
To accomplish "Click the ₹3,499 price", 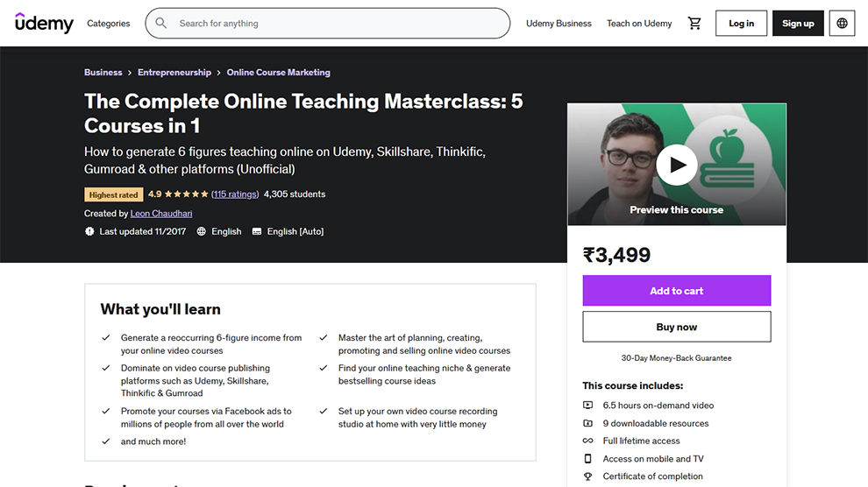I will 616,255.
